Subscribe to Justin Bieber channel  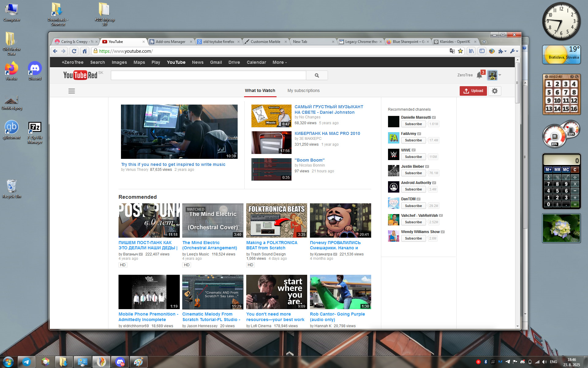pos(413,173)
